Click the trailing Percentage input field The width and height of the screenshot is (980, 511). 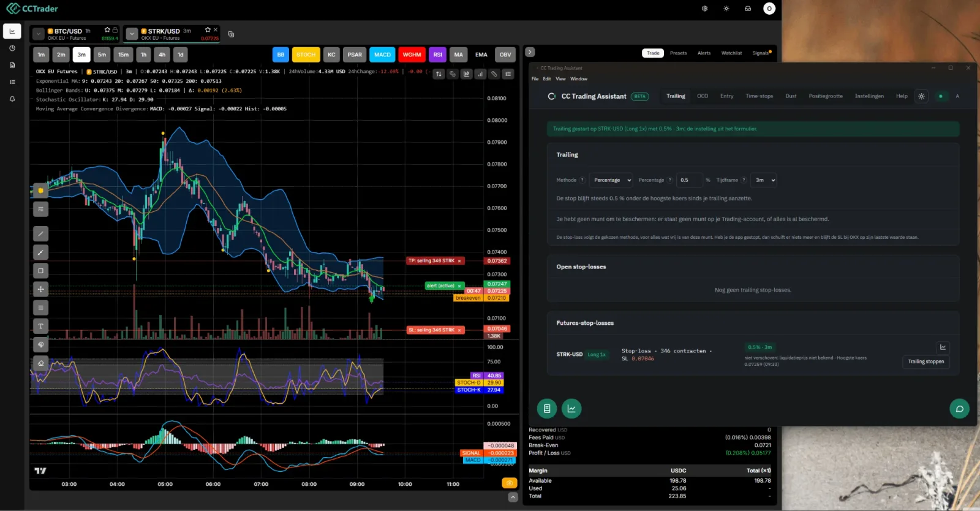(x=689, y=180)
